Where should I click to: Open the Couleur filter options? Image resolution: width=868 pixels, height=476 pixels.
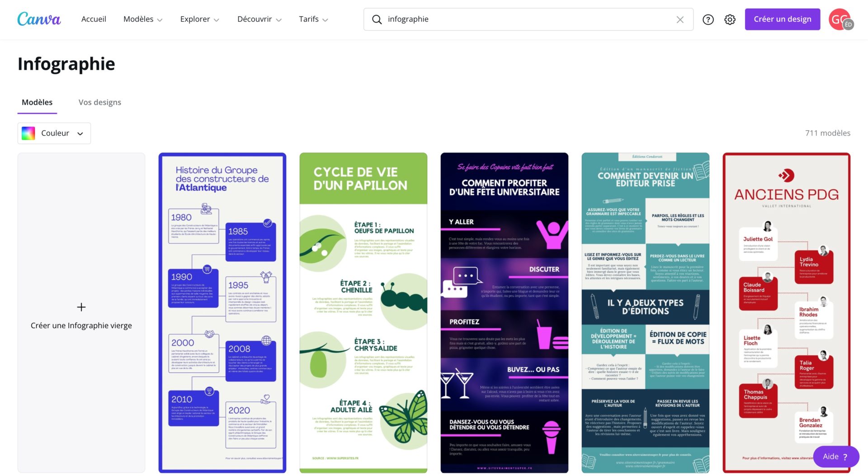click(x=54, y=133)
